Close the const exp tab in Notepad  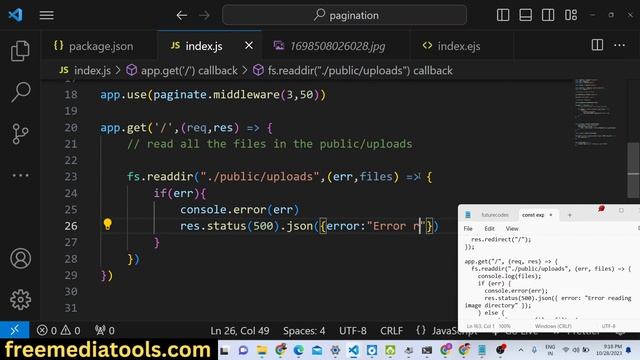point(551,215)
